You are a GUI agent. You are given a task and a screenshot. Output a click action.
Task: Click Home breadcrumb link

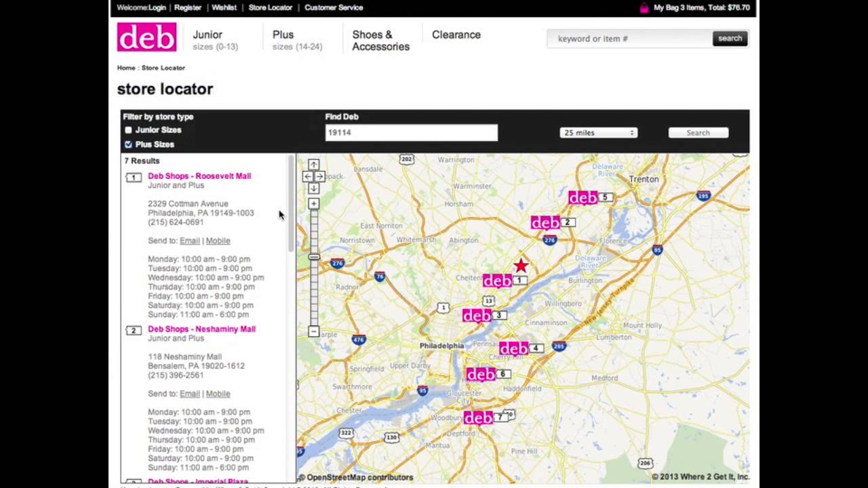point(126,68)
